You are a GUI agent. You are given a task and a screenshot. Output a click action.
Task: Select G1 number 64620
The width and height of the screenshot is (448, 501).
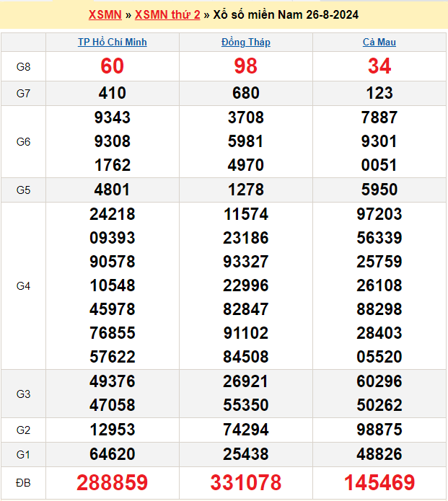tap(113, 454)
